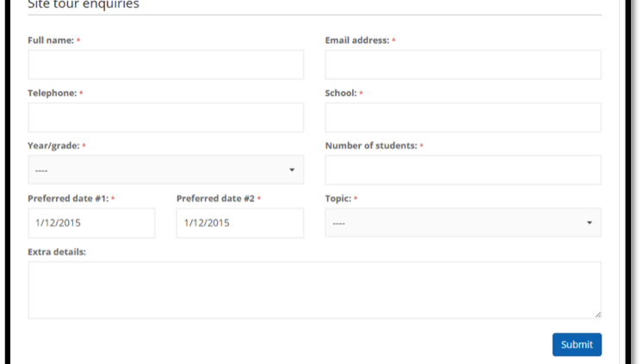
Task: Click the "Full name:" label
Action: (51, 40)
